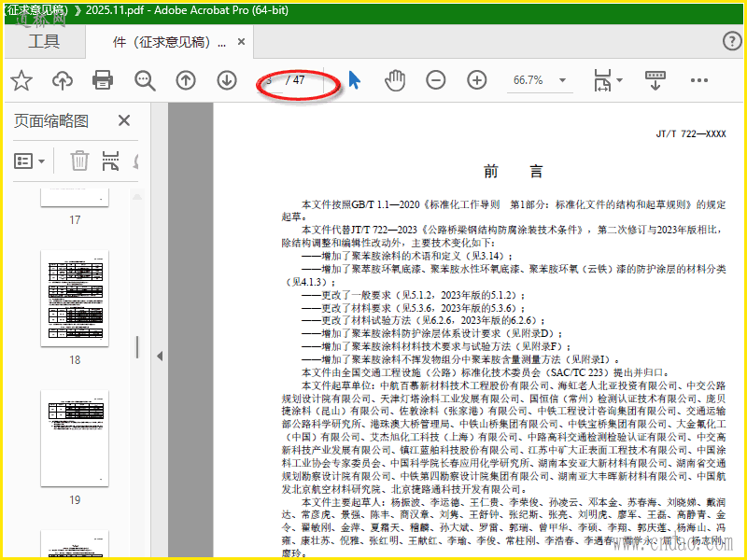Click the JT/T 722—XXXX header text
Image resolution: width=747 pixels, height=560 pixels.
pos(691,133)
